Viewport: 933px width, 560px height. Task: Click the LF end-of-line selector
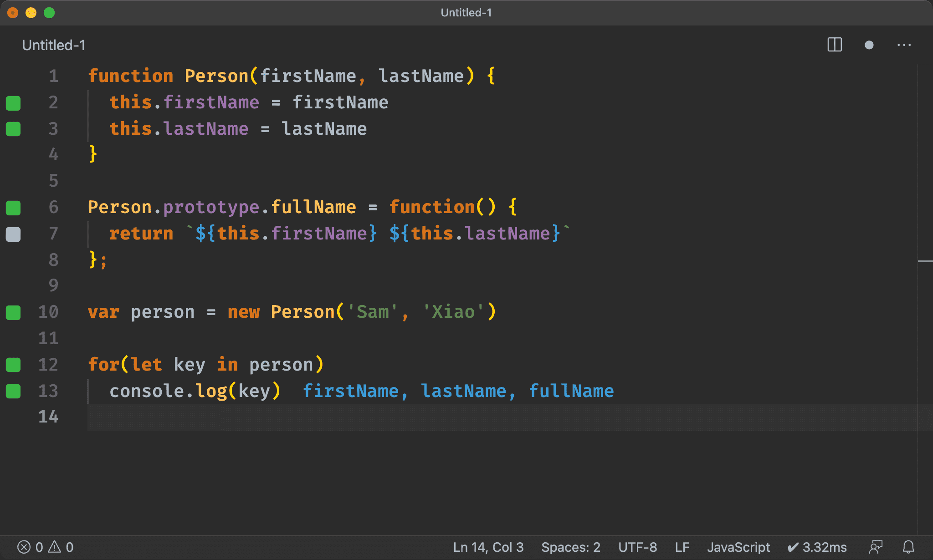(x=682, y=547)
